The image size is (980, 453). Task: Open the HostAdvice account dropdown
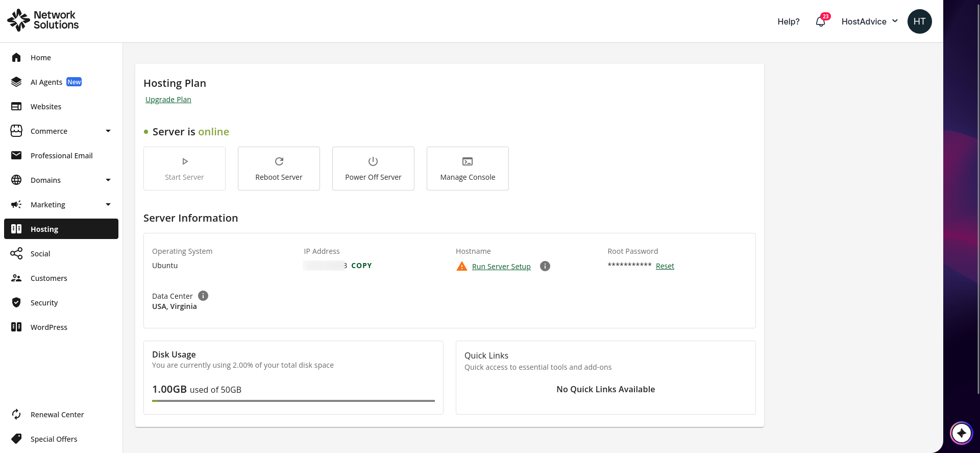[x=870, y=21]
